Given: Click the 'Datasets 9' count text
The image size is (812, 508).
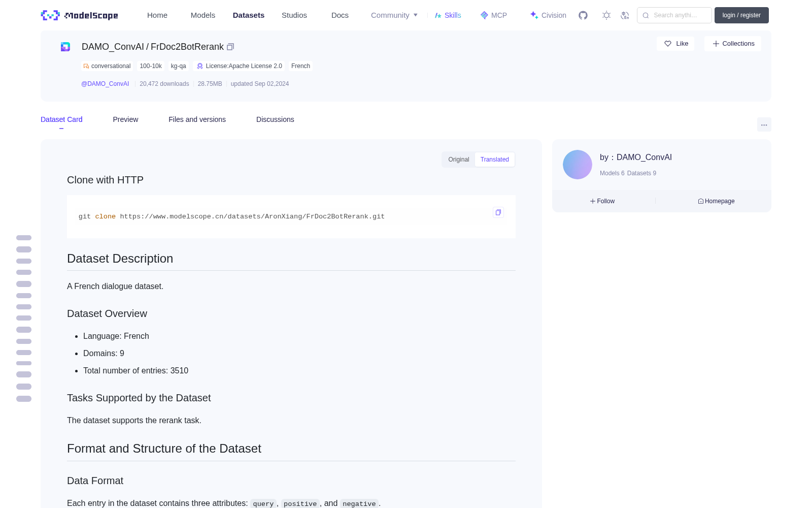Looking at the screenshot, I should coord(641,173).
